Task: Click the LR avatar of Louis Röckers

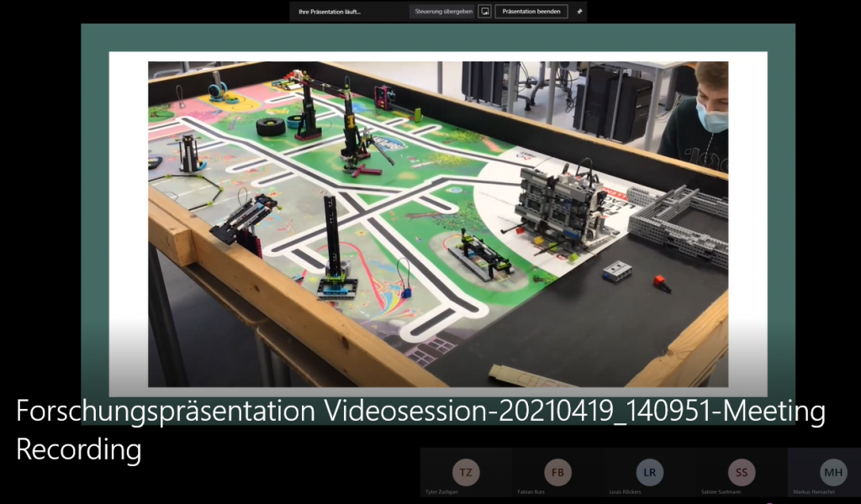Action: (x=649, y=472)
